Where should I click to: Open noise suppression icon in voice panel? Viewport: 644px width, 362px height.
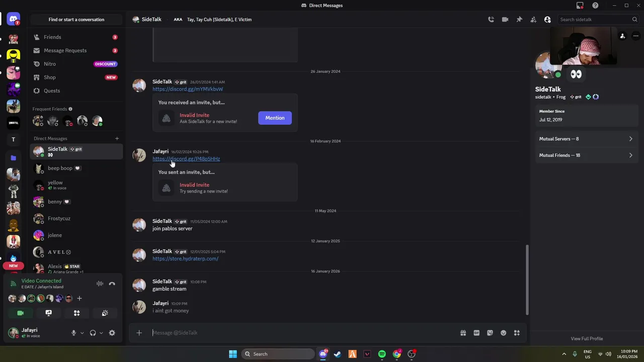tap(100, 284)
